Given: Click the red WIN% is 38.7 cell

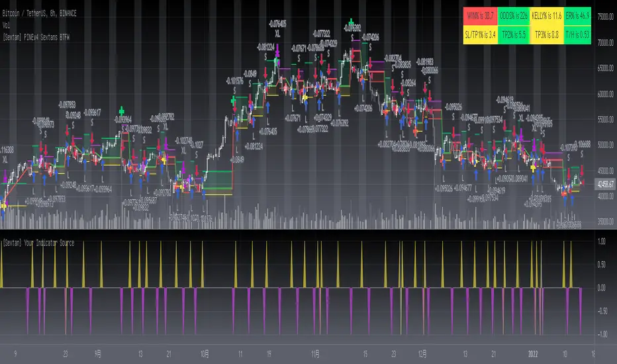Looking at the screenshot, I should tap(480, 16).
